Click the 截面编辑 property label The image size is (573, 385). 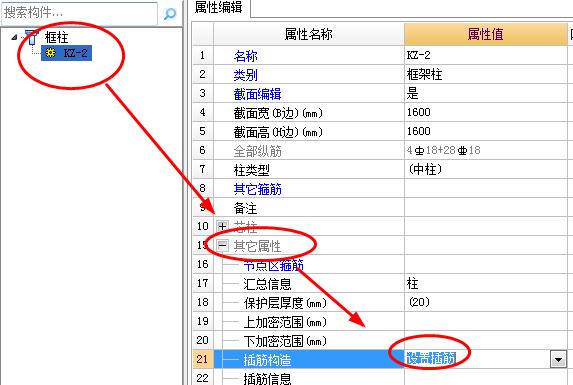click(x=258, y=94)
